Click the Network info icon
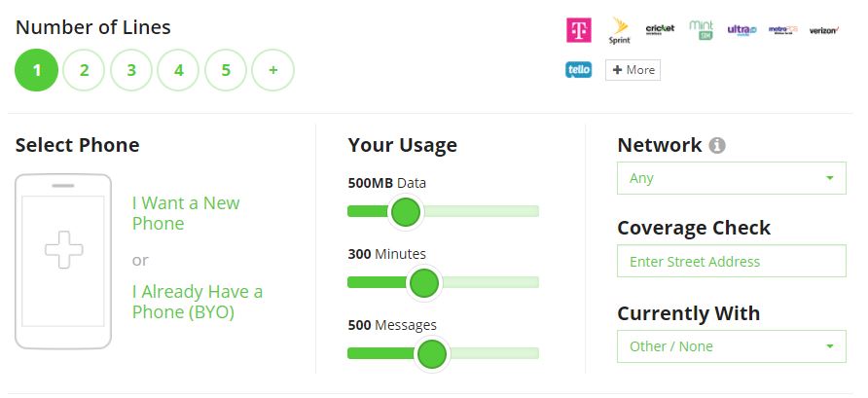 click(x=717, y=146)
